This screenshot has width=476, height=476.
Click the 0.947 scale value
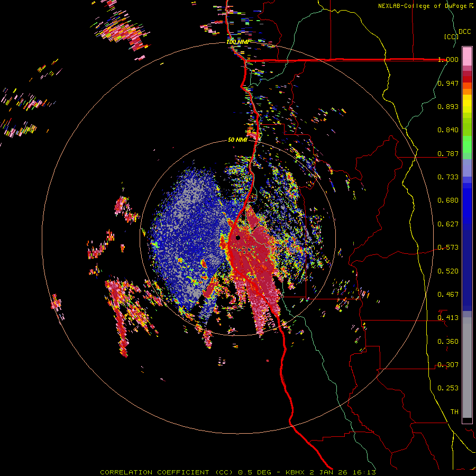[x=448, y=83]
